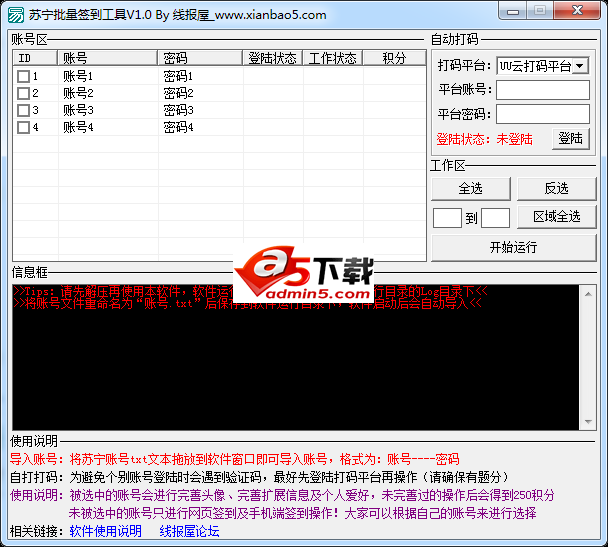Click the 全选 button
The image size is (608, 547).
tap(471, 189)
